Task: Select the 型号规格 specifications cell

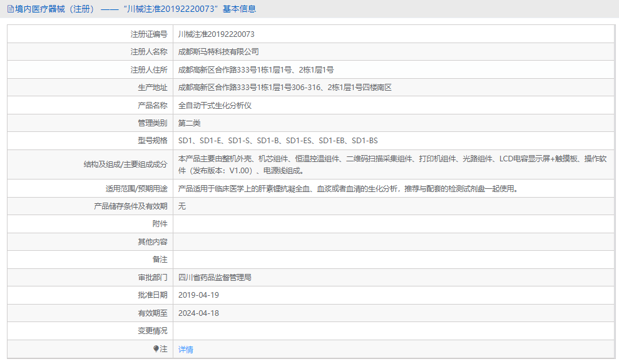Action: click(x=275, y=140)
